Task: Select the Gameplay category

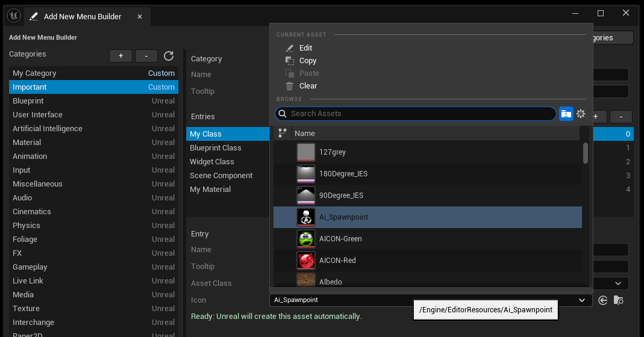Action: point(93,267)
